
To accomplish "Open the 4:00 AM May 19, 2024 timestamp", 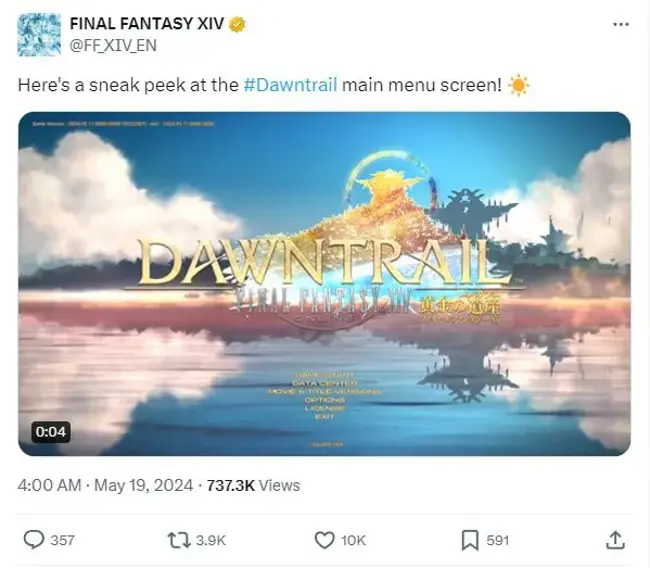I will [x=105, y=485].
